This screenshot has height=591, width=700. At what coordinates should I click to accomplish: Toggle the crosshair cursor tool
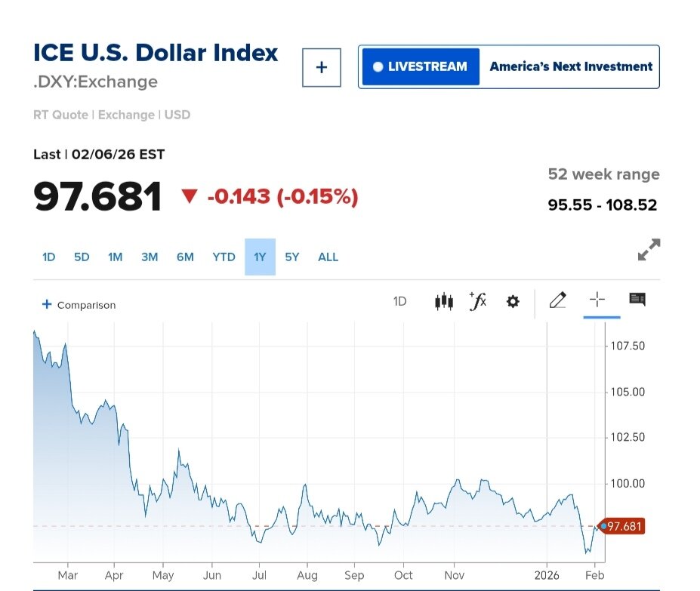(597, 300)
